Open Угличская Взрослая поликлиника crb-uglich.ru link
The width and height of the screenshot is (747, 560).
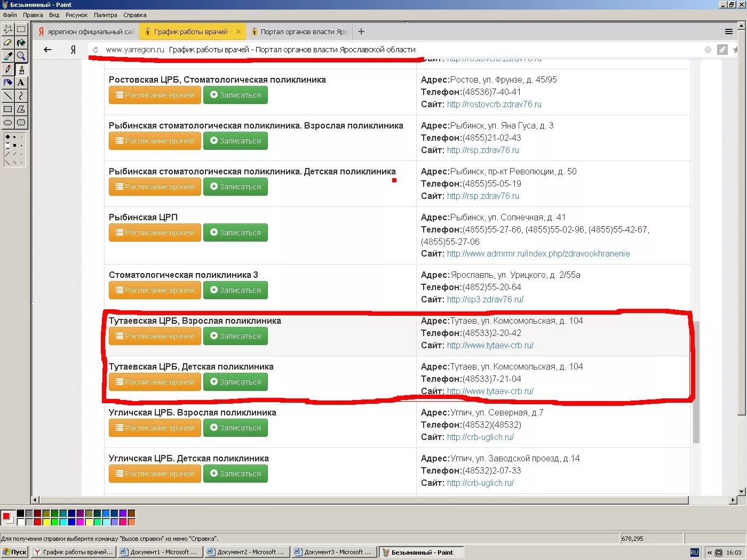coord(480,437)
